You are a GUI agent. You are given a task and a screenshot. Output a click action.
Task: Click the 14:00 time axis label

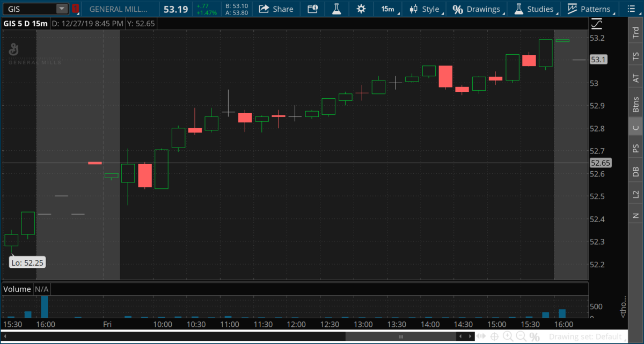click(x=430, y=325)
